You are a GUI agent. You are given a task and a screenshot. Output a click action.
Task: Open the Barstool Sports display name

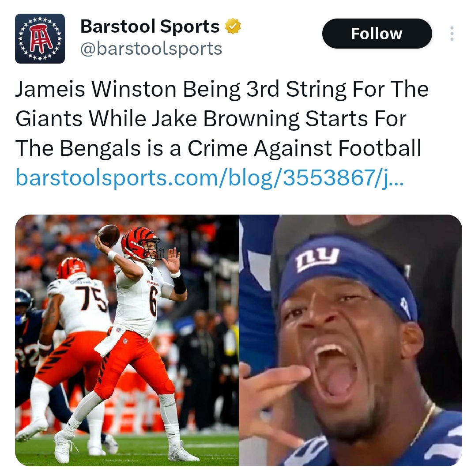(x=150, y=26)
